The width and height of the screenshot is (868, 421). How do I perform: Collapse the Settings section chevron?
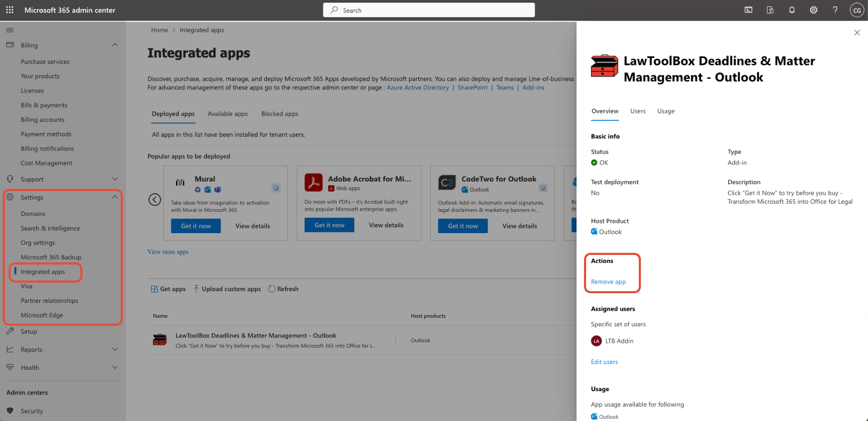tap(115, 197)
